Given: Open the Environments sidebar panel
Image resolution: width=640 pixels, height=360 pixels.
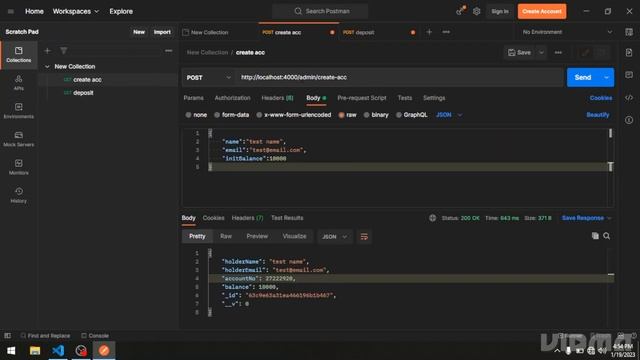Looking at the screenshot, I should [x=18, y=111].
